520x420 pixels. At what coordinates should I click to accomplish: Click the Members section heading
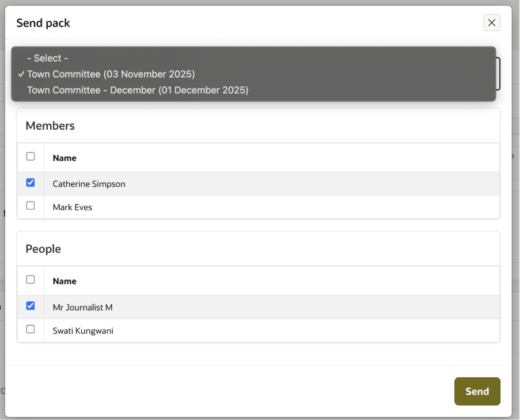click(x=50, y=125)
